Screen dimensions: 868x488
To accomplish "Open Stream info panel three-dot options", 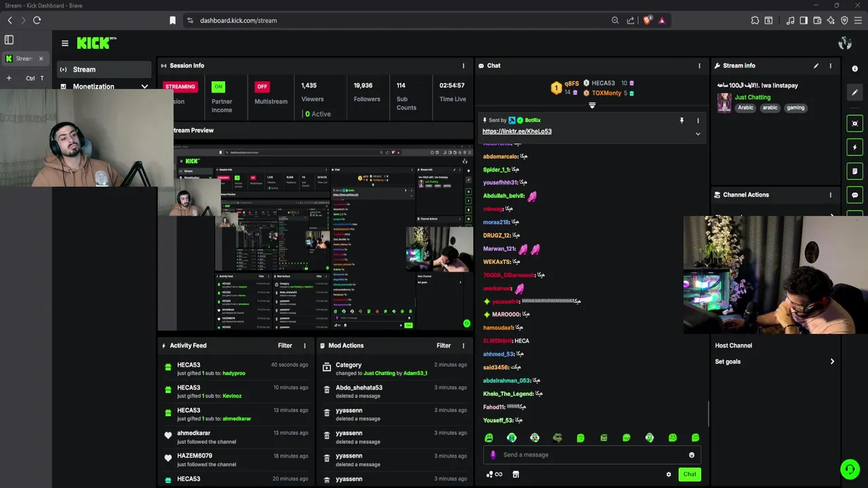I will (830, 66).
